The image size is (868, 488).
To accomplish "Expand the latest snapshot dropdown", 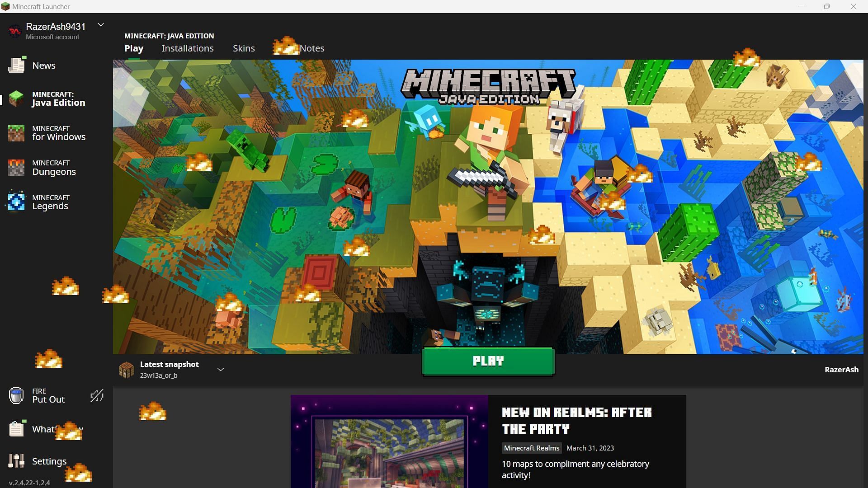I will click(221, 369).
